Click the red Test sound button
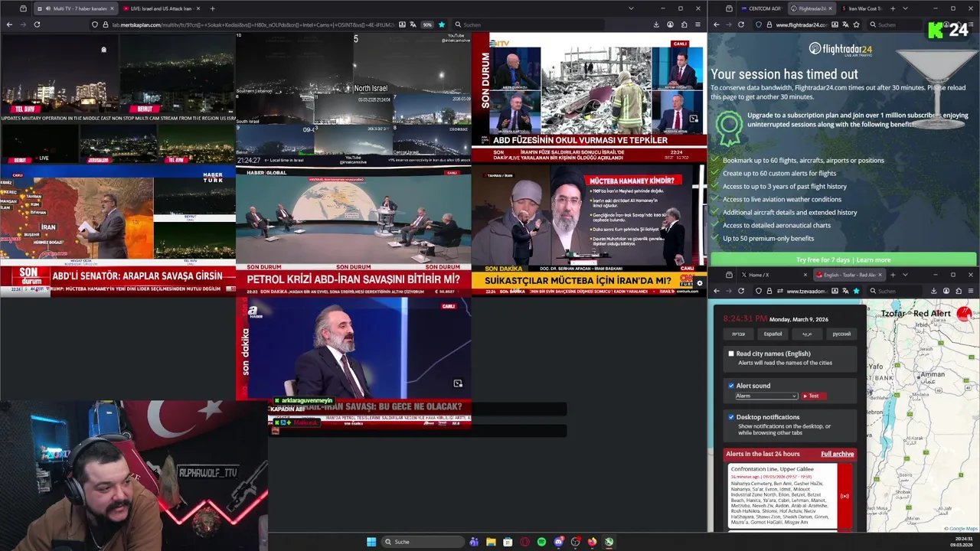This screenshot has height=551, width=980. pyautogui.click(x=813, y=396)
